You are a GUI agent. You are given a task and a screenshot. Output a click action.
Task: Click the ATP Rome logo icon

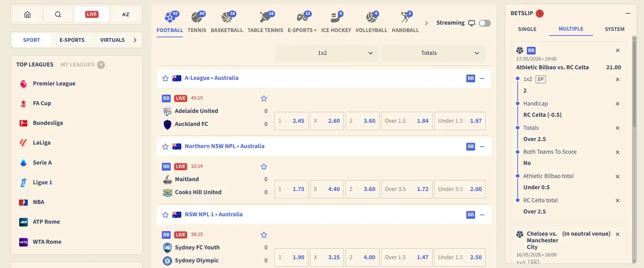(x=23, y=222)
